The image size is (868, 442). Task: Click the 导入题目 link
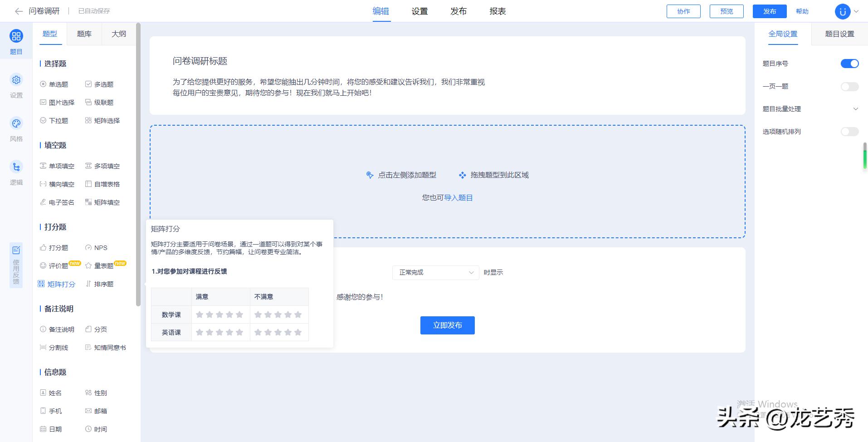pos(459,197)
